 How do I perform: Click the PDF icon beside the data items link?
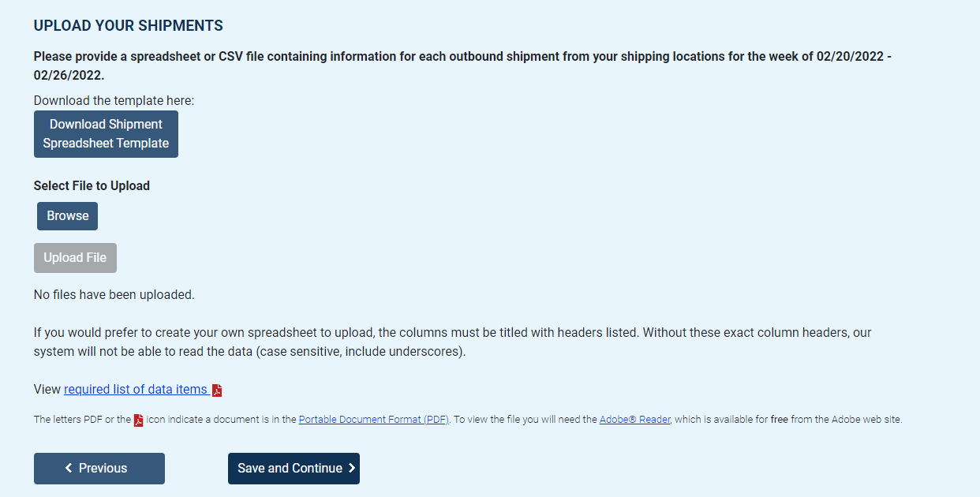coord(217,390)
